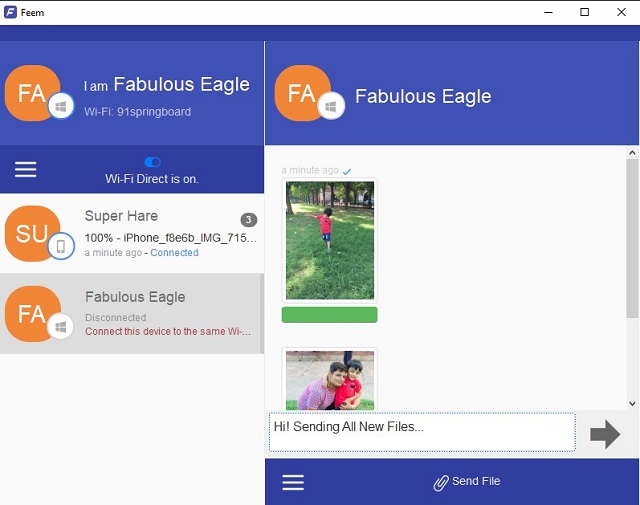Click the 'I am Fabulous Eagle' name
Screen dimensions: 640x505
(167, 85)
